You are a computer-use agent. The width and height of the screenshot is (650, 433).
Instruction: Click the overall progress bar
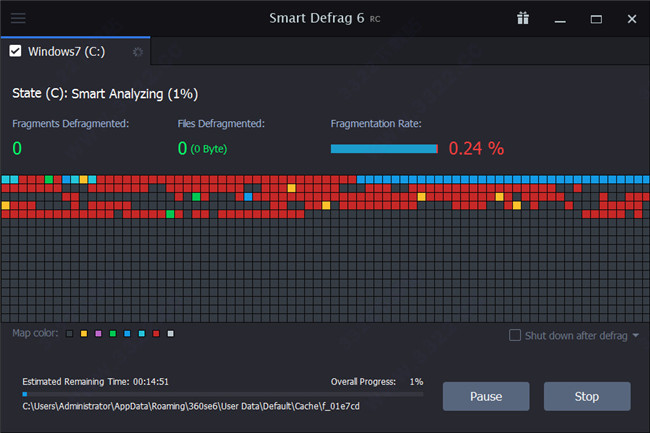[x=223, y=394]
